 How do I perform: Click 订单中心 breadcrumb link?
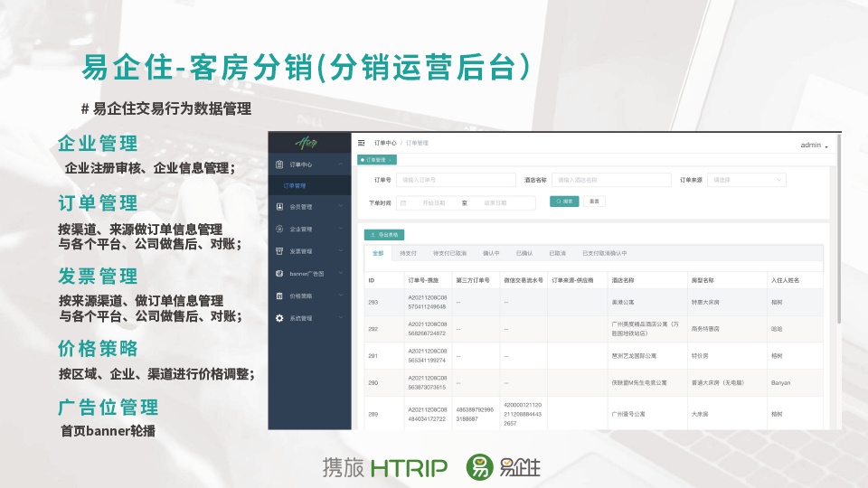click(385, 143)
